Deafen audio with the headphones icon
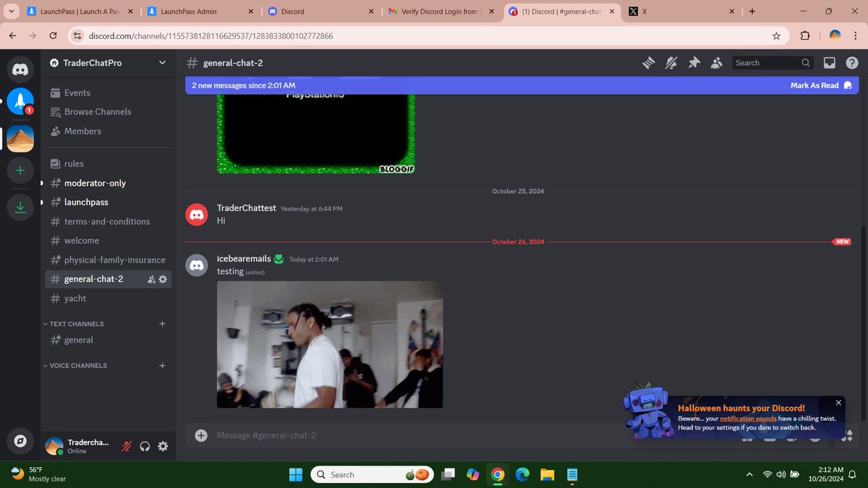Screen dimensions: 868x488 tap(144, 446)
